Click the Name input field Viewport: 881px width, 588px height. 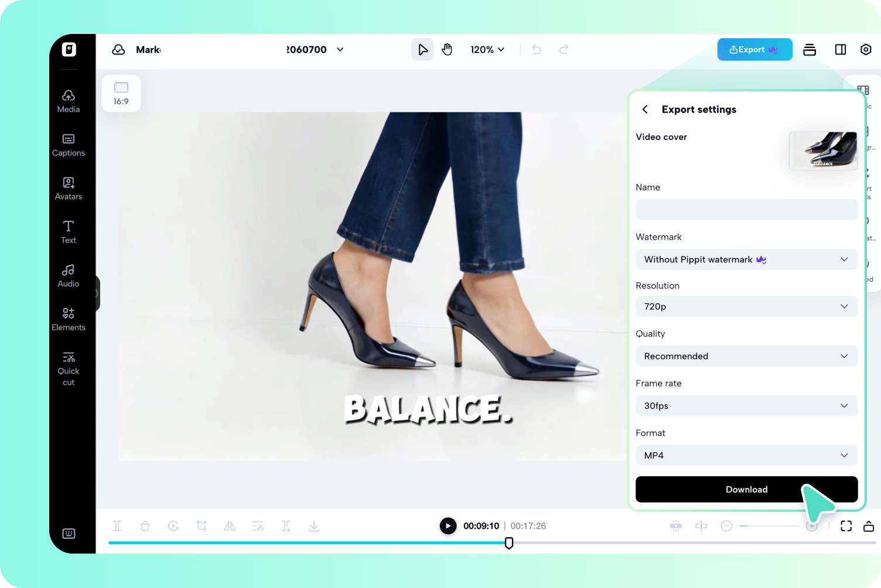point(747,210)
